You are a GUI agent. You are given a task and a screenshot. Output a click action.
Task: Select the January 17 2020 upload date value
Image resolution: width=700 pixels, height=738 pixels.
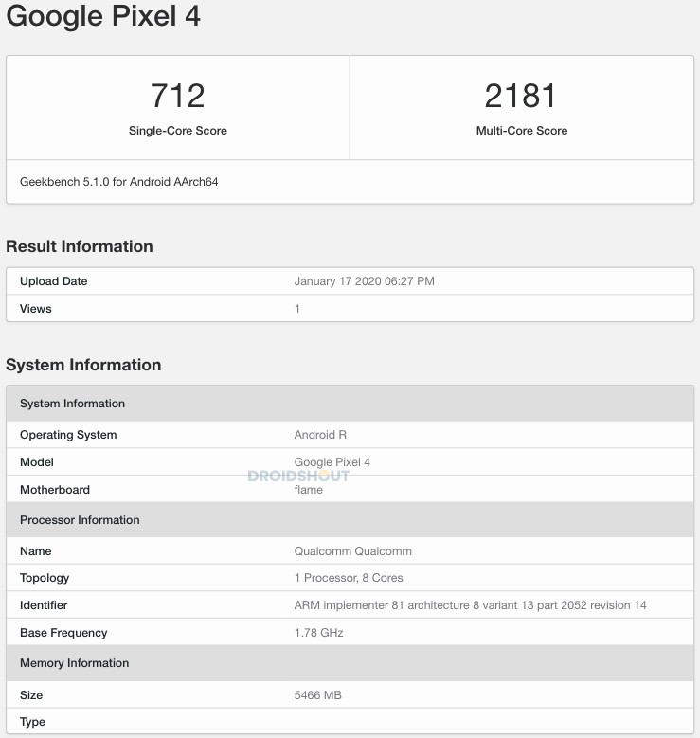(365, 281)
